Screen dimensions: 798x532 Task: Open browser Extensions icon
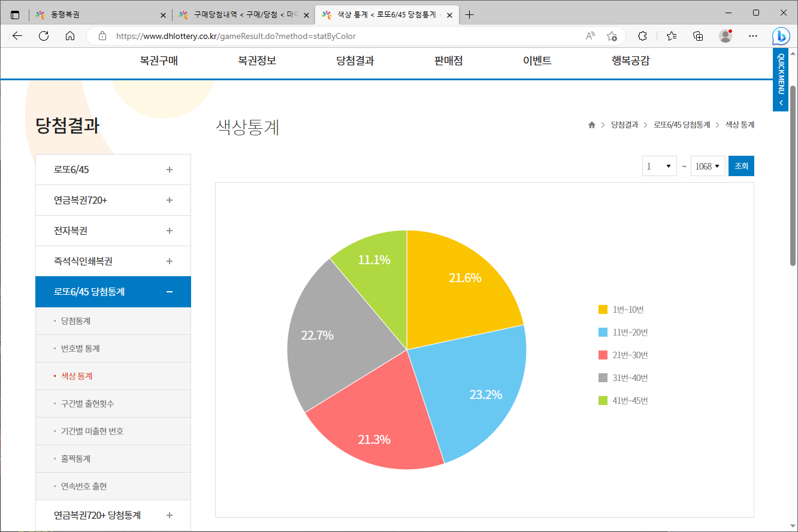[x=643, y=36]
